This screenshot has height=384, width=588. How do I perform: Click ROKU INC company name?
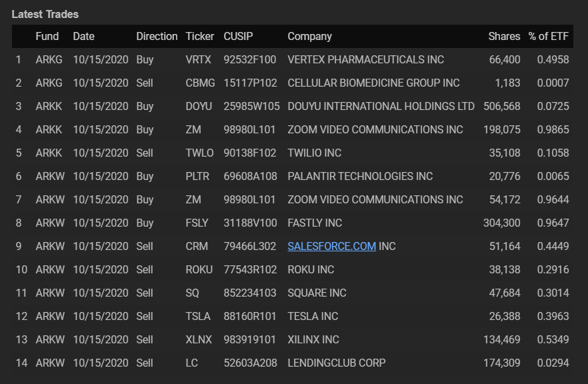tap(311, 269)
